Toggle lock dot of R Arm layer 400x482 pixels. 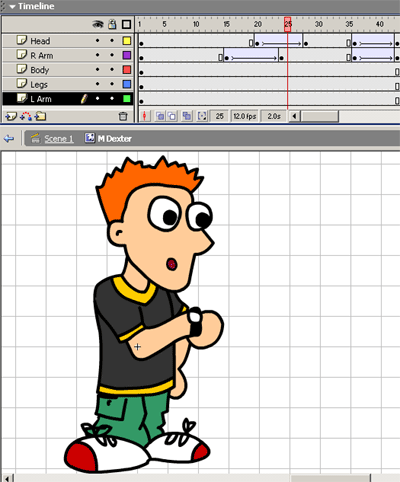tap(112, 55)
